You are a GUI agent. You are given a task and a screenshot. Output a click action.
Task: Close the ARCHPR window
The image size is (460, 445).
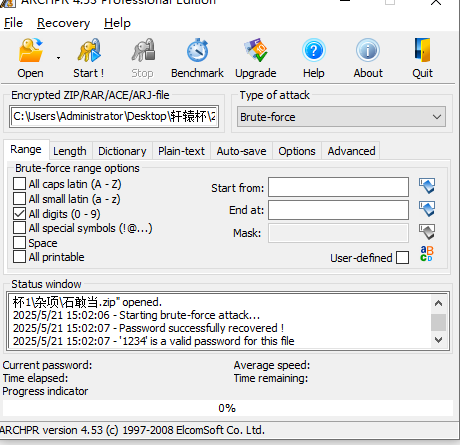(x=436, y=3)
